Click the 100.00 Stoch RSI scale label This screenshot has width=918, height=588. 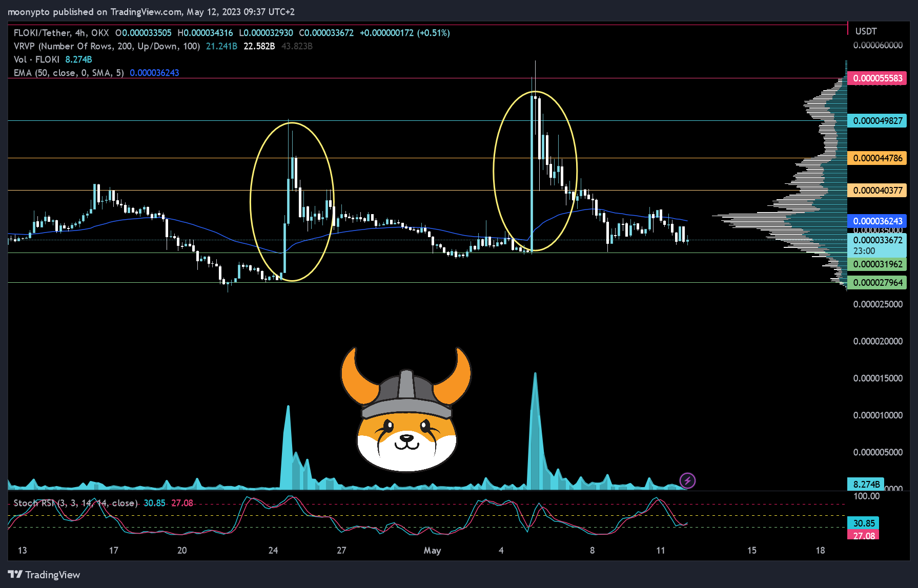(x=866, y=496)
